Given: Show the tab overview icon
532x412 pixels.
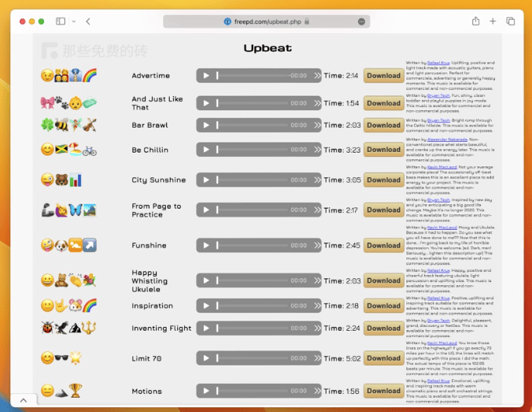Looking at the screenshot, I should coord(511,21).
